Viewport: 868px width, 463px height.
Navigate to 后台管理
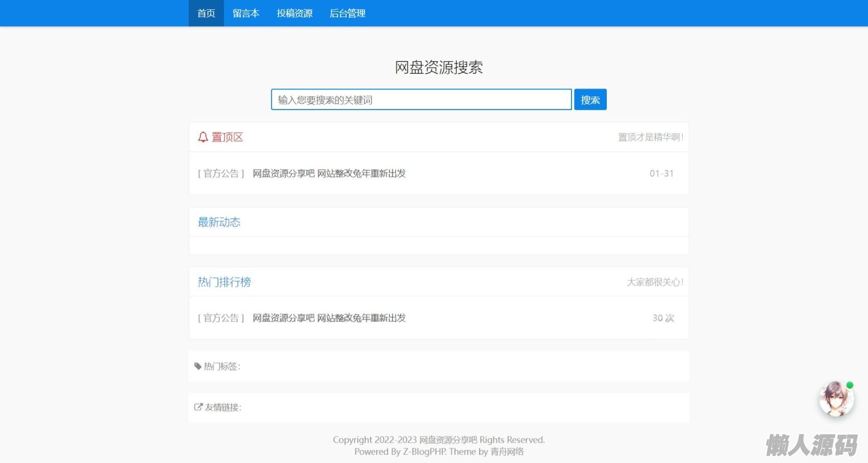click(348, 13)
